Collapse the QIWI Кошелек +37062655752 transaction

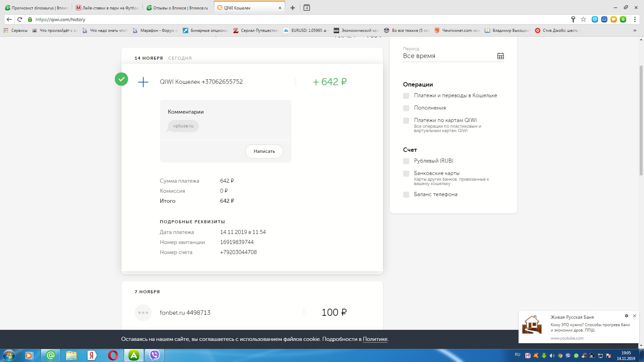(x=252, y=82)
